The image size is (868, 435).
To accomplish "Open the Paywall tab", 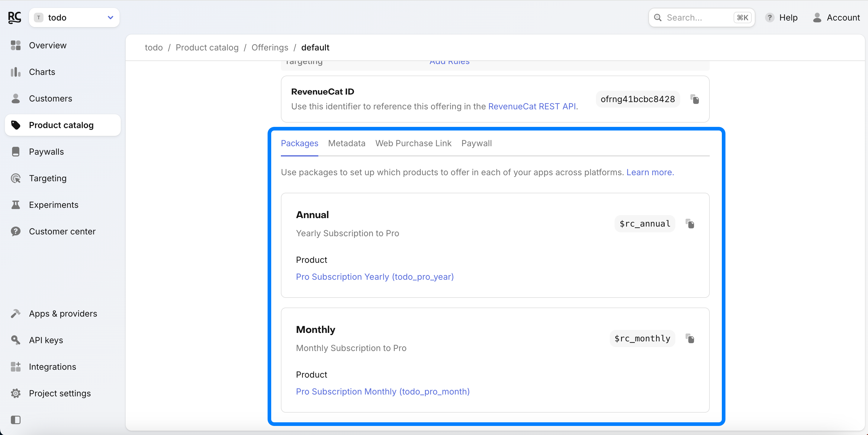I will point(476,143).
